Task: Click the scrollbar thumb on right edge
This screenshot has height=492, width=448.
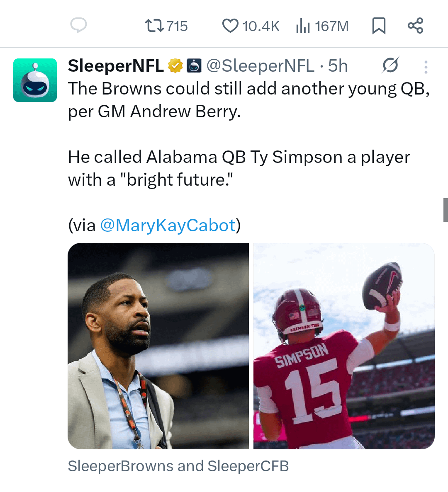Action: coord(445,210)
